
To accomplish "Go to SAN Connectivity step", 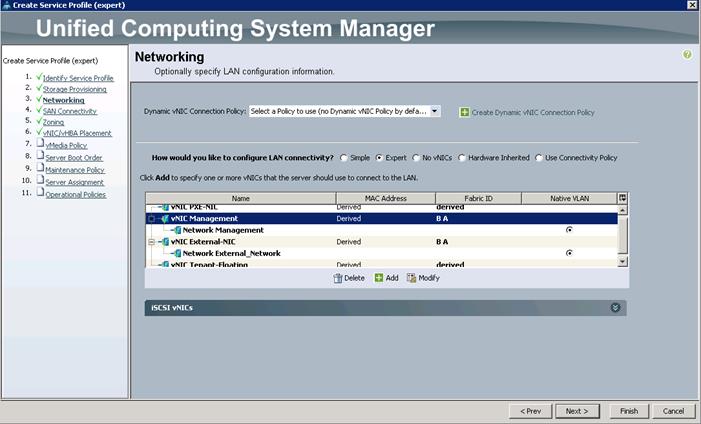I will [x=70, y=111].
